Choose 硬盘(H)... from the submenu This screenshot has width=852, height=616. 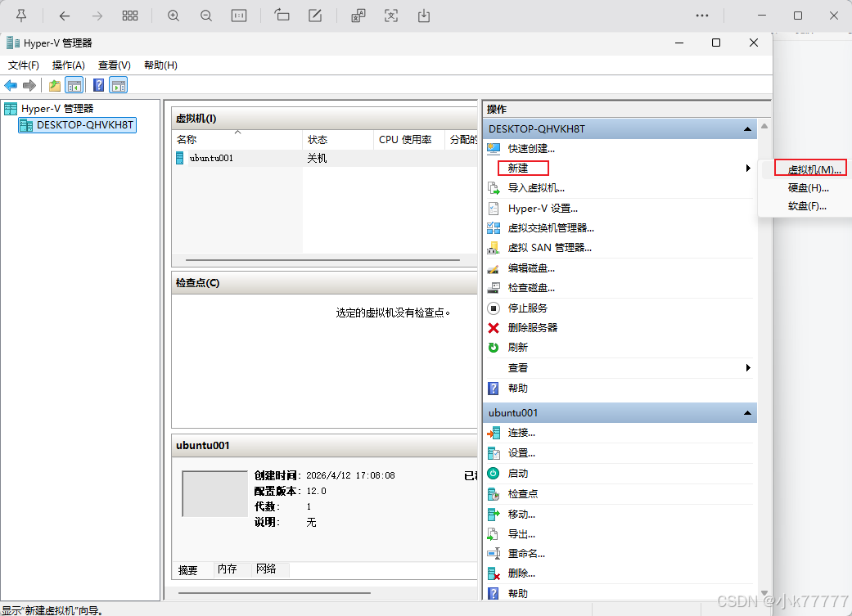coord(808,188)
